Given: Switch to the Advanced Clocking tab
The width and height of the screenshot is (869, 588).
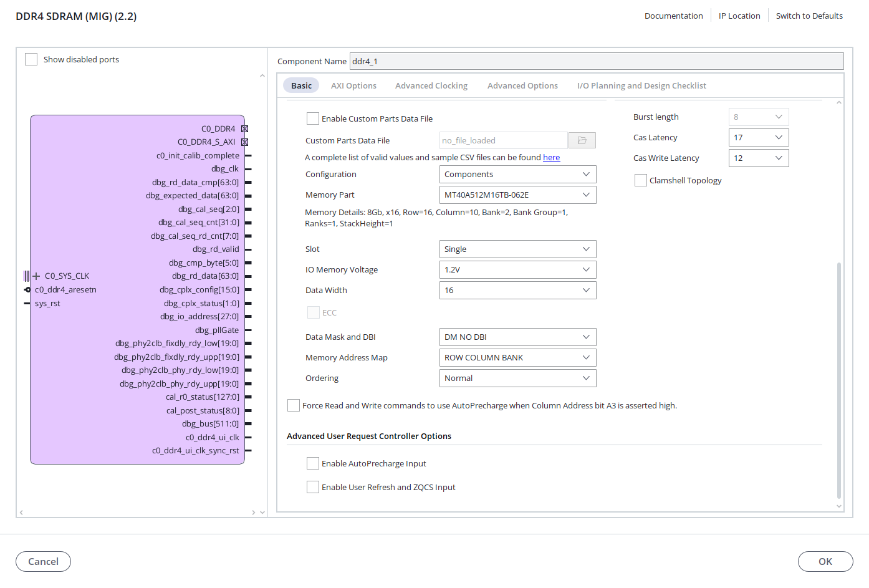Looking at the screenshot, I should click(431, 85).
